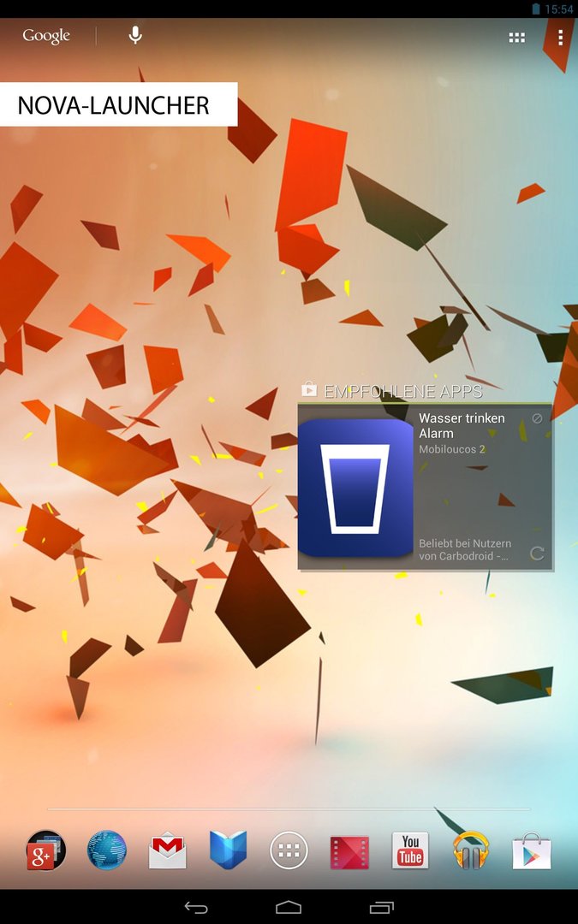The image size is (578, 924).
Task: Open the app grid icon at top right
Action: pyautogui.click(x=517, y=37)
